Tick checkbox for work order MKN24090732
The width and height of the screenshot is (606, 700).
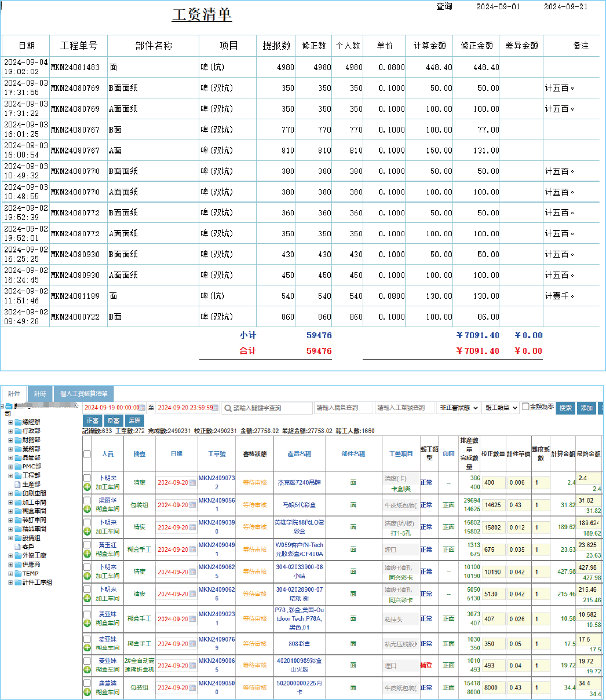click(x=87, y=478)
